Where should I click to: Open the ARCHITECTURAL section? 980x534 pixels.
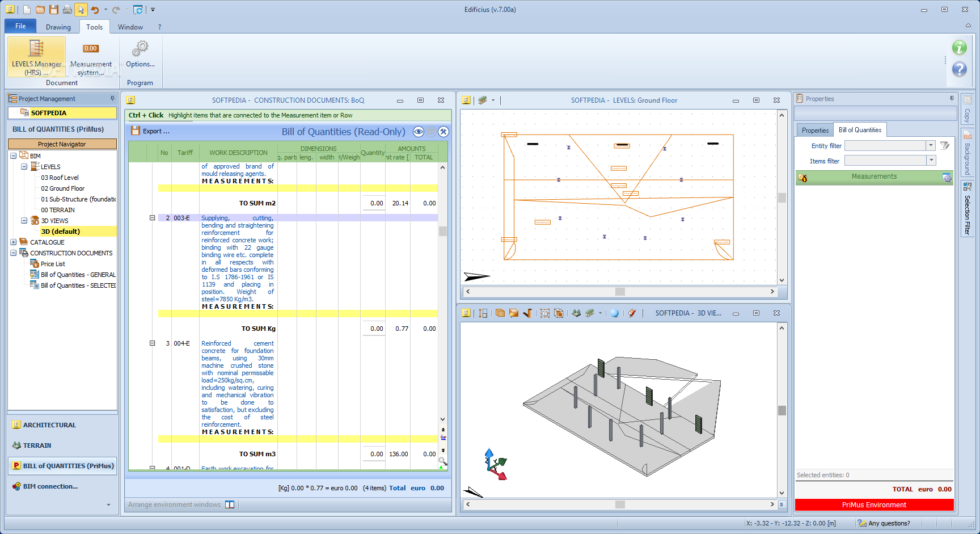(x=49, y=425)
